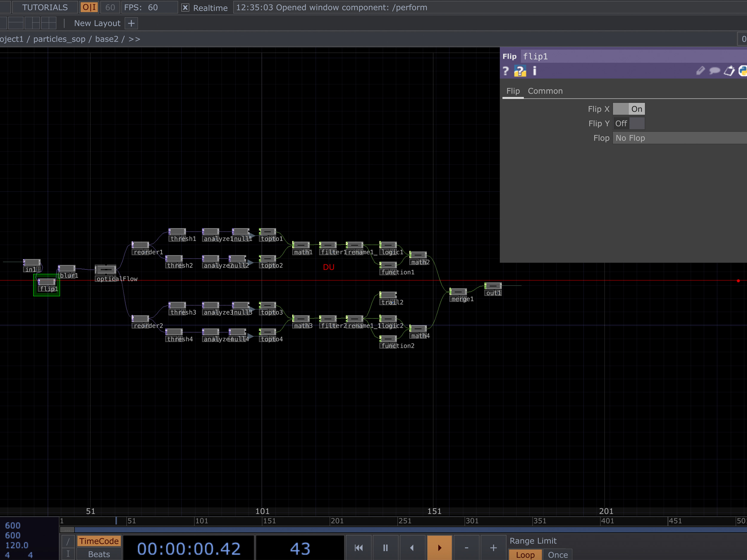Viewport: 747px width, 560px height.
Task: Toggle the Realtime checkbox
Action: tap(185, 7)
